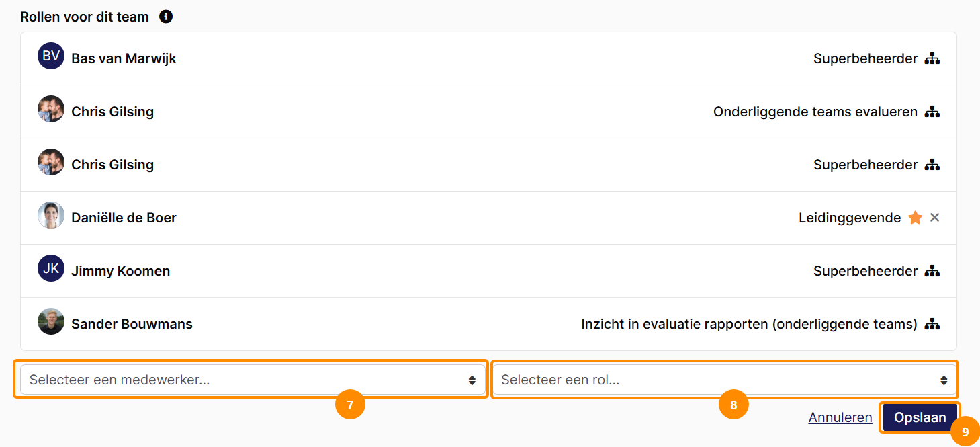Remove Daniëlle de Boer's Leidinggevende role

tap(934, 218)
